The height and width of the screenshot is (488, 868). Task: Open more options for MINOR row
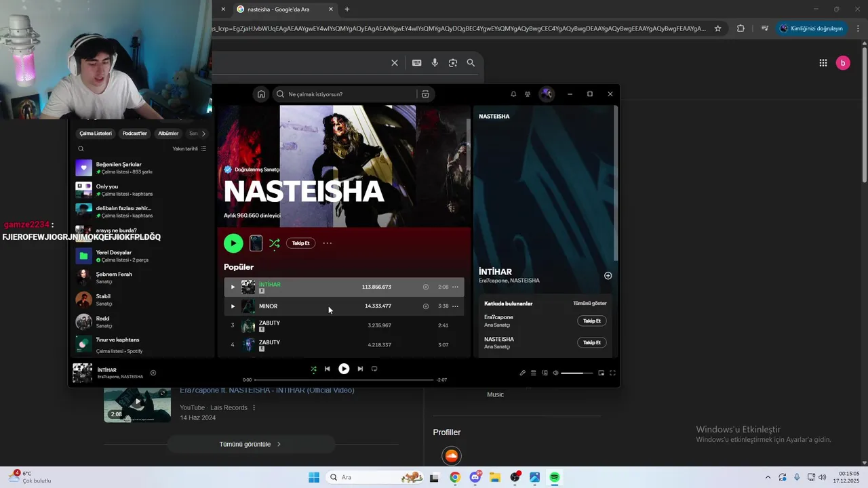tap(455, 306)
